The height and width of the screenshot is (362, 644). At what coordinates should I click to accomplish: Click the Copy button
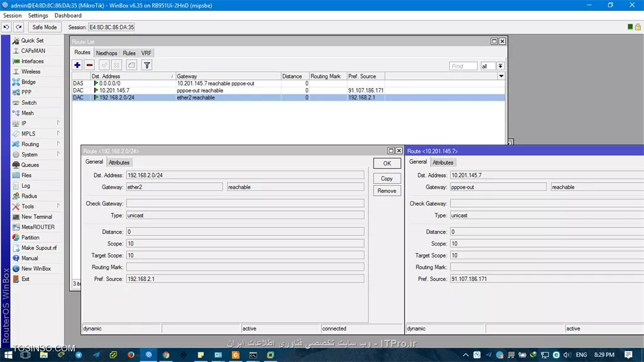click(x=387, y=179)
